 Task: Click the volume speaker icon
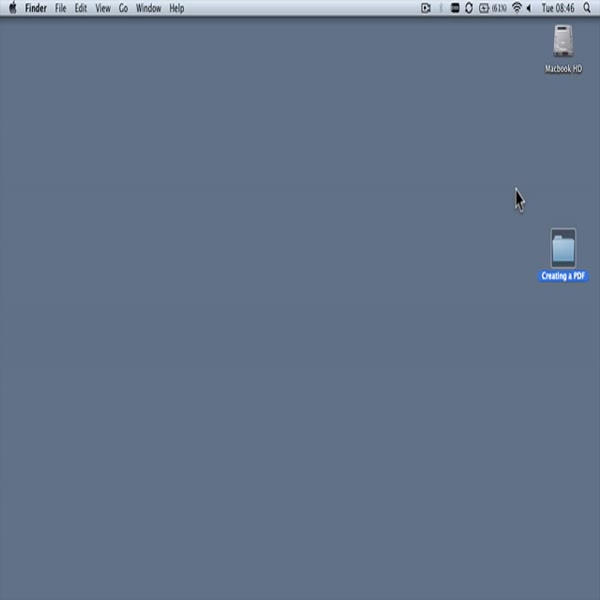pos(529,8)
